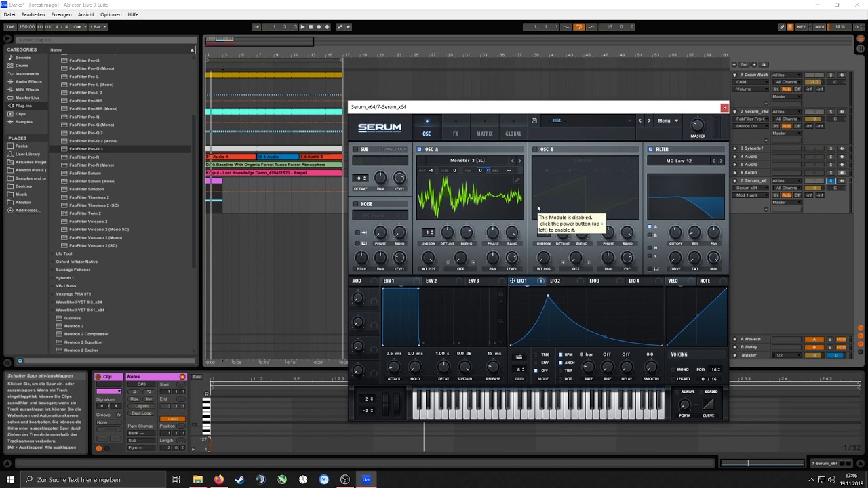Image resolution: width=868 pixels, height=488 pixels.
Task: Click the KEY map mode switch
Action: (802, 27)
